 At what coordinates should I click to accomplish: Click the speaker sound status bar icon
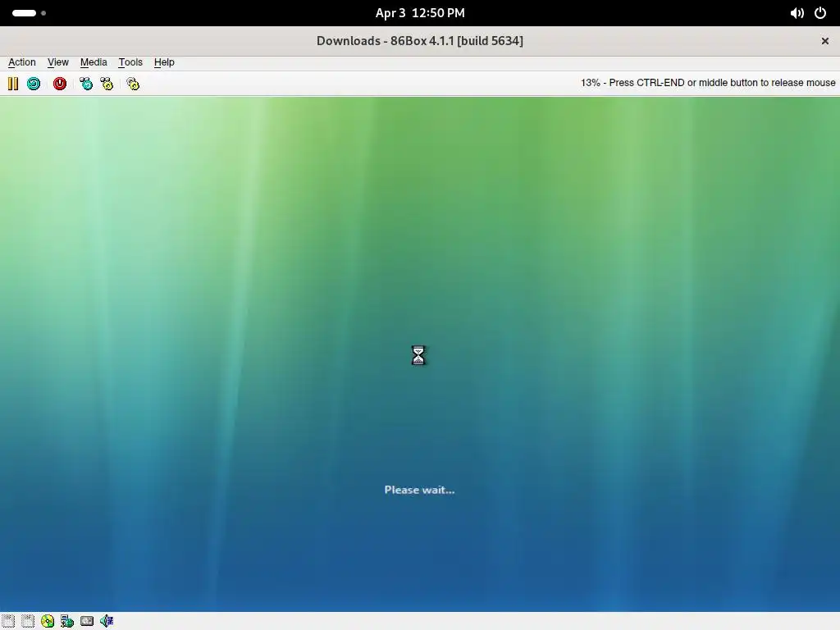(107, 621)
